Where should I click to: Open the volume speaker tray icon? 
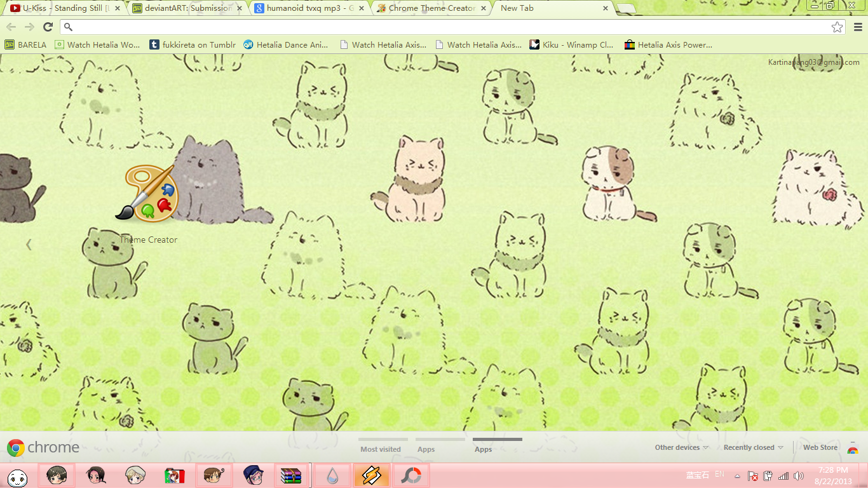(799, 475)
